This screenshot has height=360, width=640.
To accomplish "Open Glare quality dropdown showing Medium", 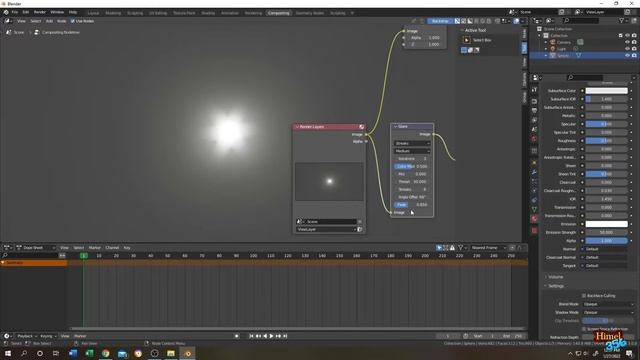I will click(412, 151).
